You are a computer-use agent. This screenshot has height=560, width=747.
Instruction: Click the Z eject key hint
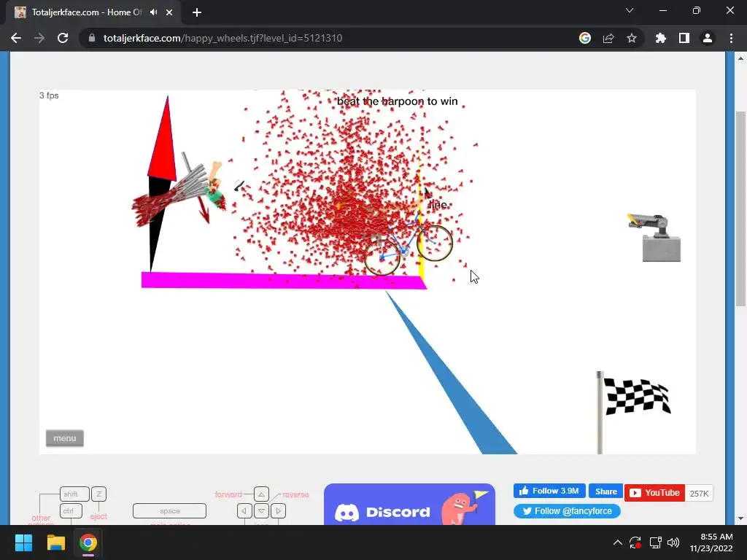pyautogui.click(x=98, y=494)
